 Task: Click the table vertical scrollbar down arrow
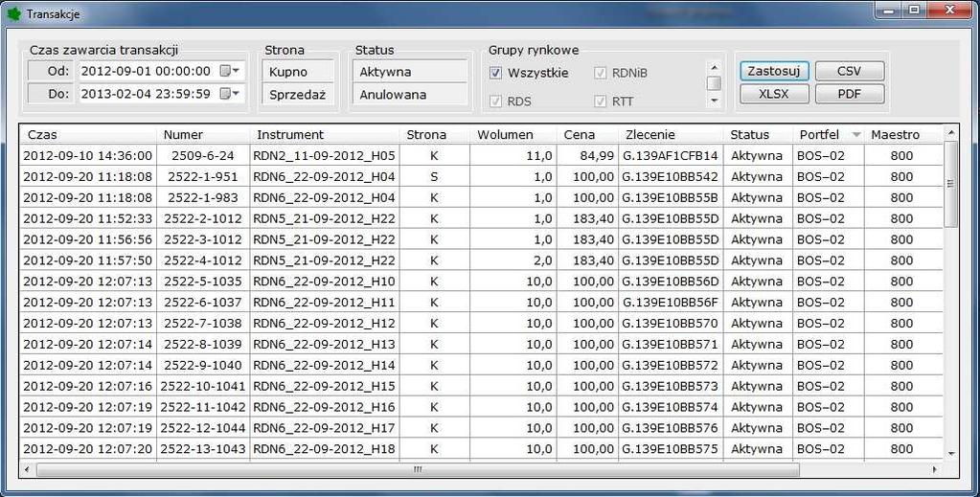[950, 454]
